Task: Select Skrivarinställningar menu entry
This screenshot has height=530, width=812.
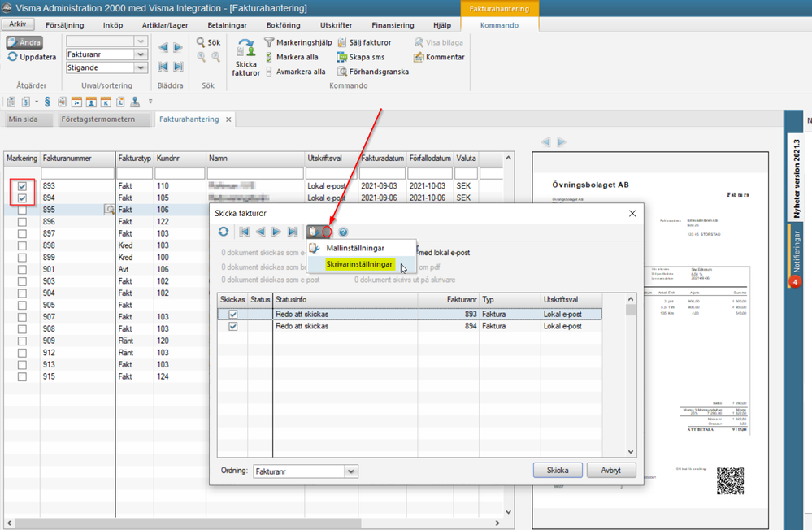Action: [x=359, y=264]
